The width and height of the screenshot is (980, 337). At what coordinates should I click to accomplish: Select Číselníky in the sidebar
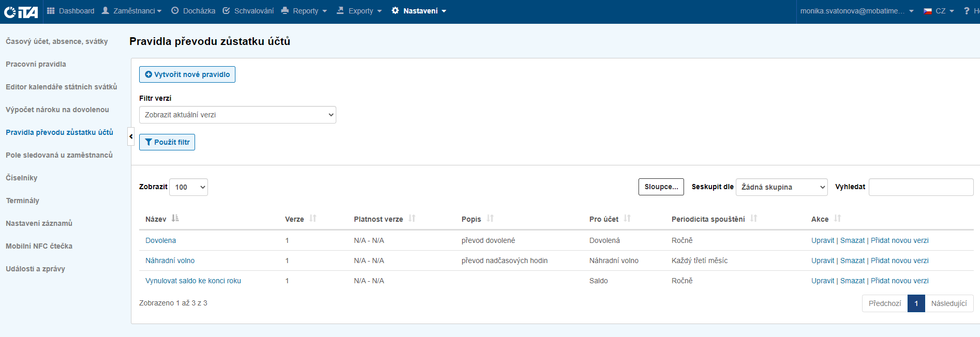pos(22,178)
